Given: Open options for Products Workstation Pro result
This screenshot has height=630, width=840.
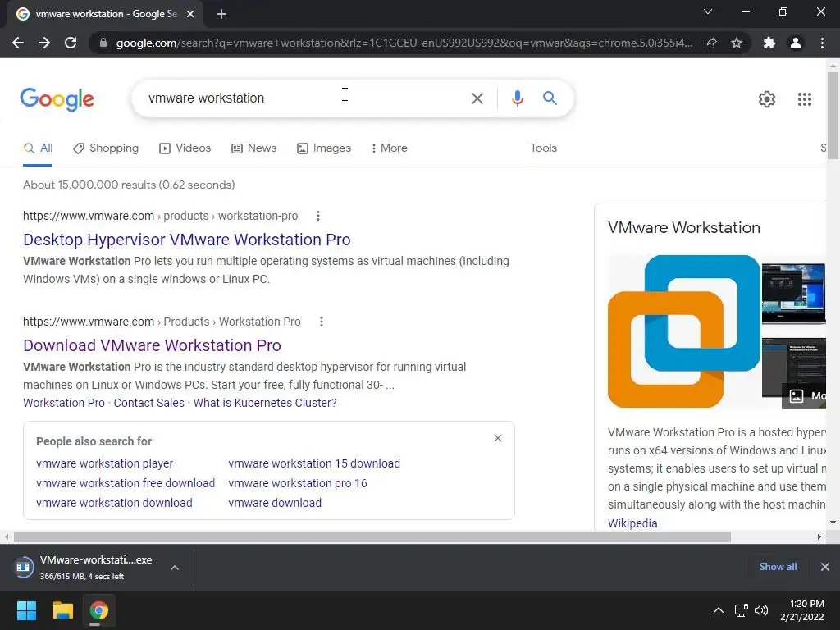Looking at the screenshot, I should pyautogui.click(x=322, y=322).
